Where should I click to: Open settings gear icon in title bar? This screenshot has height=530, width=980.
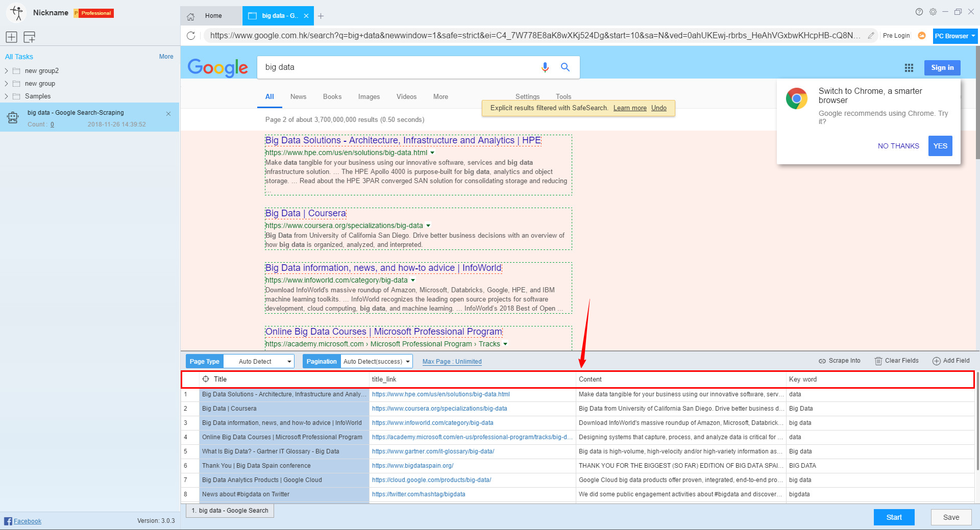coord(933,12)
